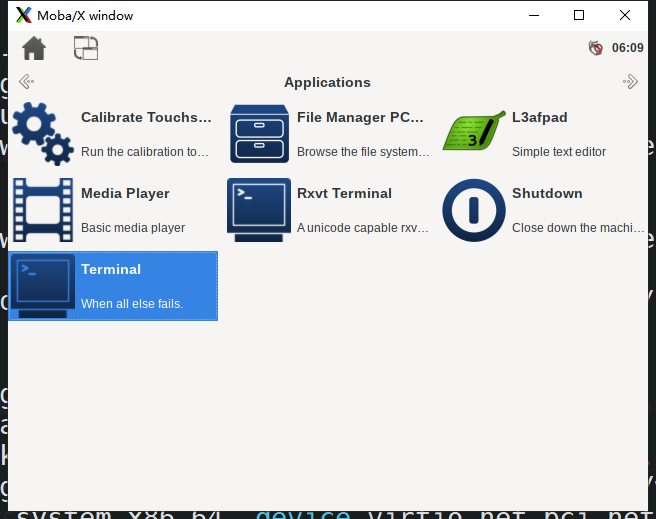Viewport: 656px width, 519px height.
Task: Click "Run the calibration to..." description
Action: [145, 151]
